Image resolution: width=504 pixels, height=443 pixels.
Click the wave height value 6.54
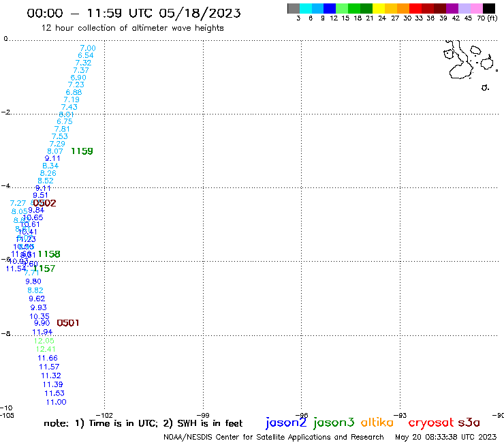[86, 55]
